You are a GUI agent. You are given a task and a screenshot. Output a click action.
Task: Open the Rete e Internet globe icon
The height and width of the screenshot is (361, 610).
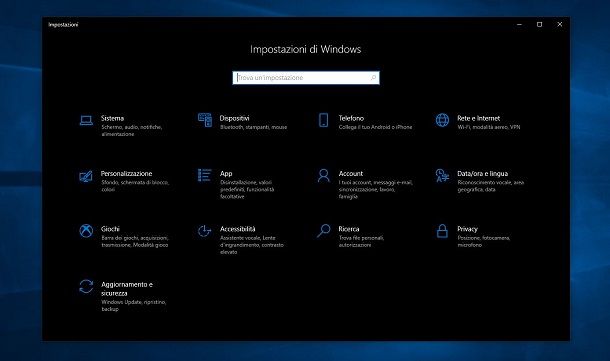coord(442,120)
